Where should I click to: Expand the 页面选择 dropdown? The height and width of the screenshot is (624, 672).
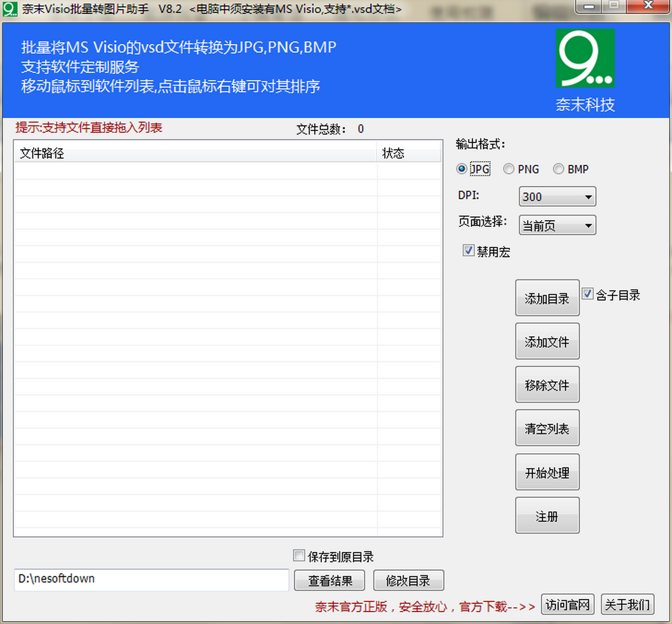[587, 225]
